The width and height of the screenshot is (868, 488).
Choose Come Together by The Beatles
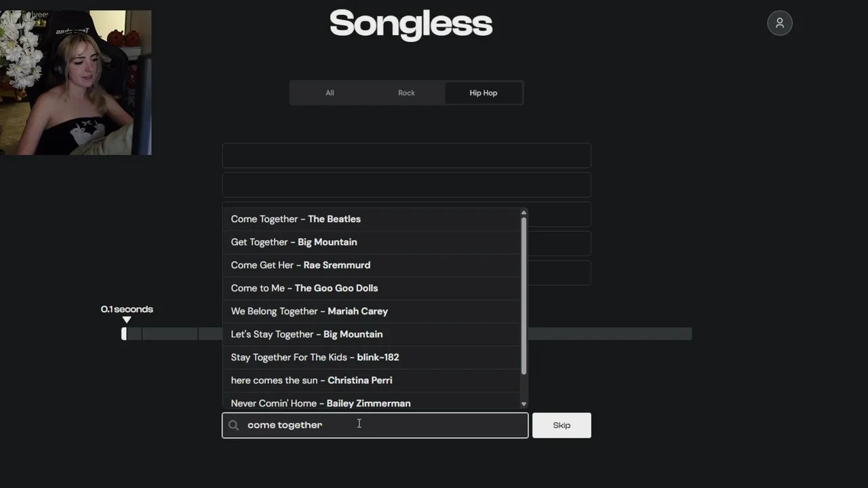coord(296,219)
